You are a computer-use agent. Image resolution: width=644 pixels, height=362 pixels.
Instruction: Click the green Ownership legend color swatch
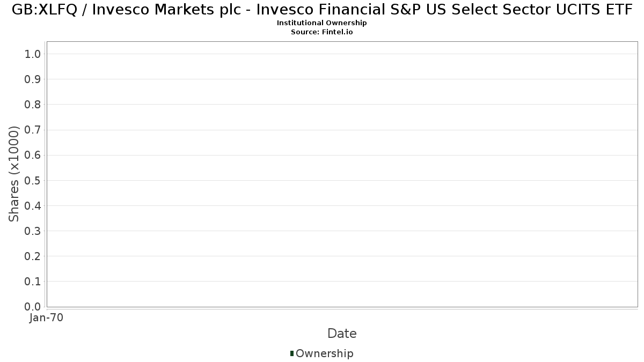click(292, 353)
